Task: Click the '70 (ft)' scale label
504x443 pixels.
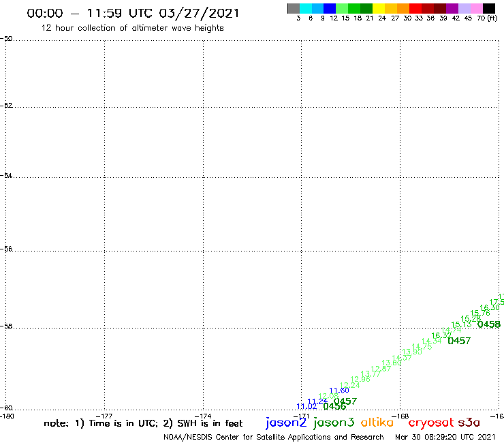Action: 487,18
